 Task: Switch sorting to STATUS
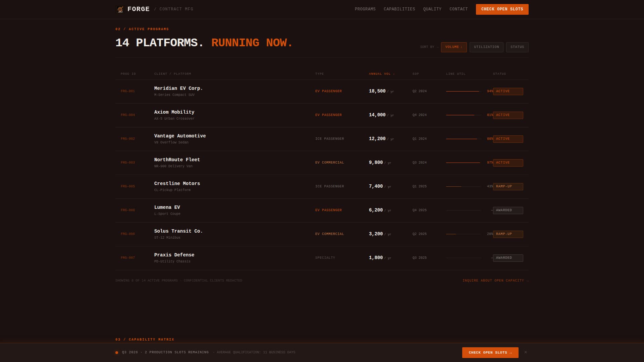[x=517, y=47]
